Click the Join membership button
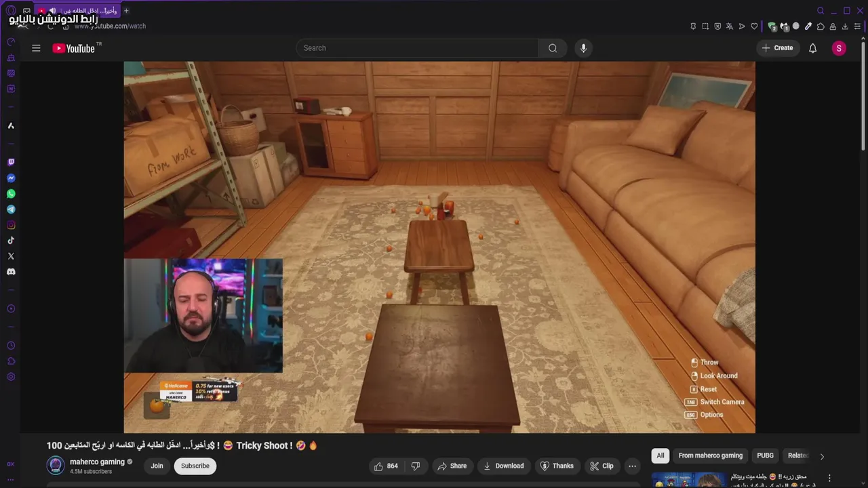The image size is (868, 488). coord(157,466)
